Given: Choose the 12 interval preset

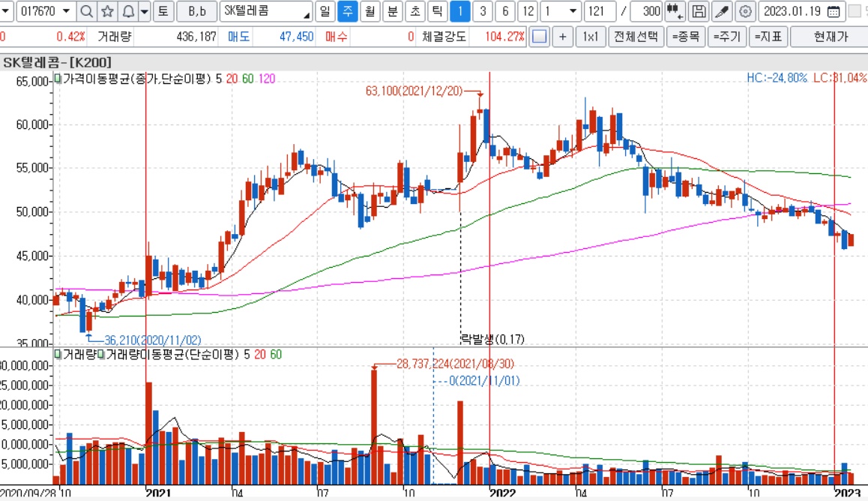Looking at the screenshot, I should tap(528, 11).
